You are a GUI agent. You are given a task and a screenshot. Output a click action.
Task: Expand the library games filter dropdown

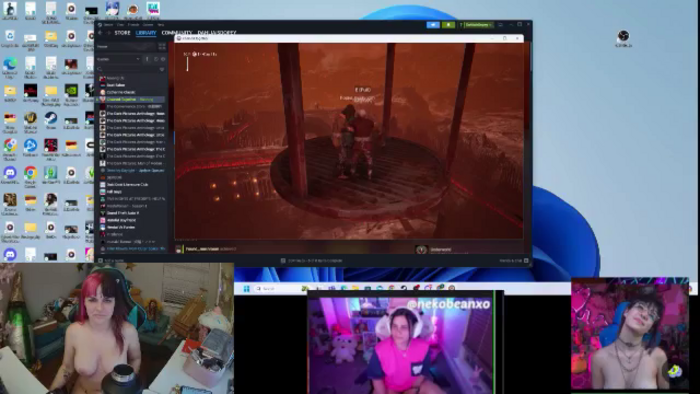[x=119, y=59]
